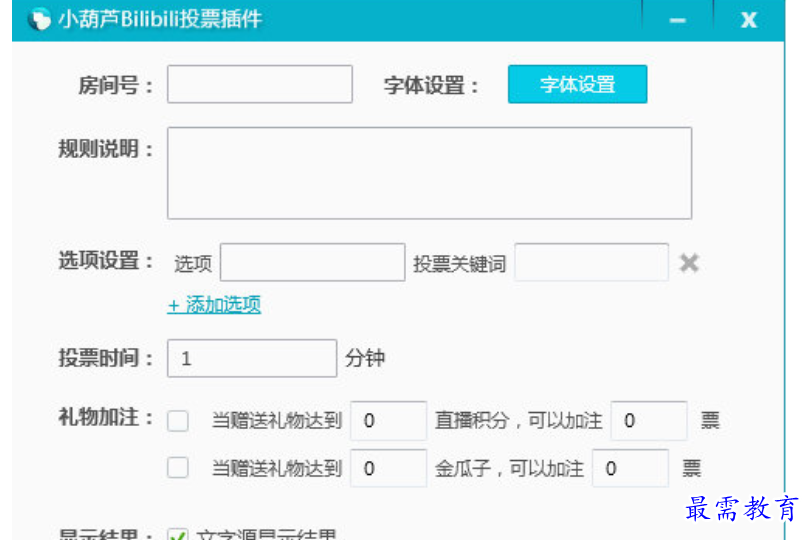Enable gift bonus by 直播积分 checkbox
Screen dimensions: 807x540
178,421
